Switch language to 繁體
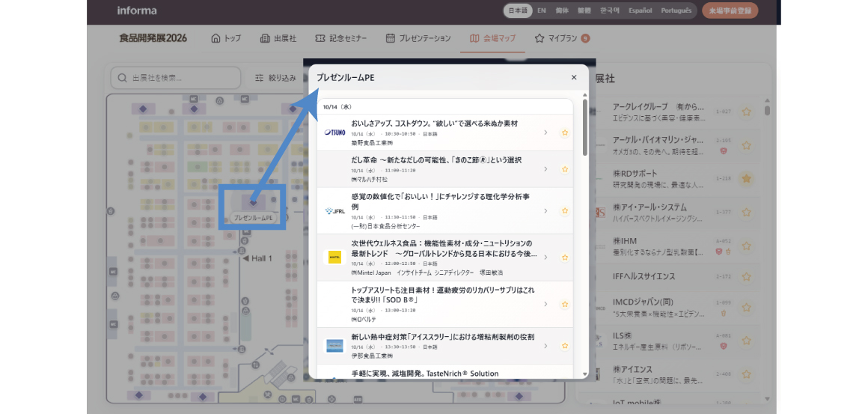The image size is (868, 414). click(x=584, y=10)
